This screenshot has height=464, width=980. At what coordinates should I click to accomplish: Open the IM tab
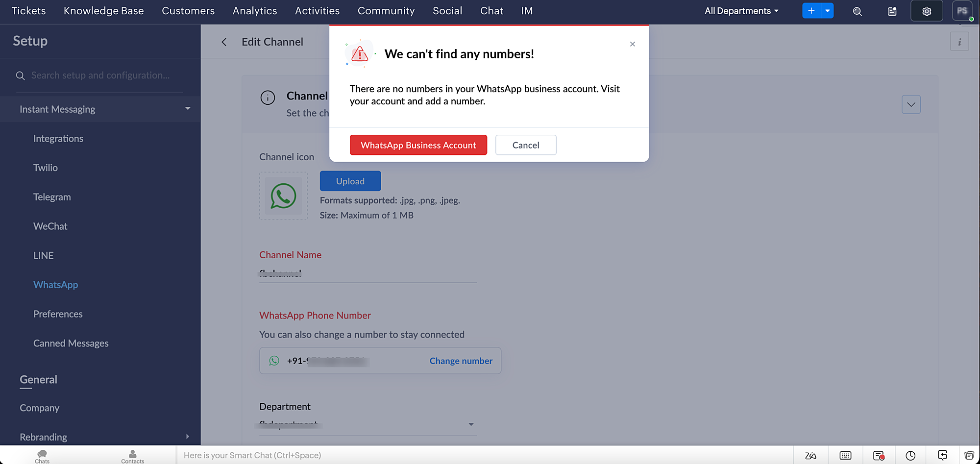[527, 11]
